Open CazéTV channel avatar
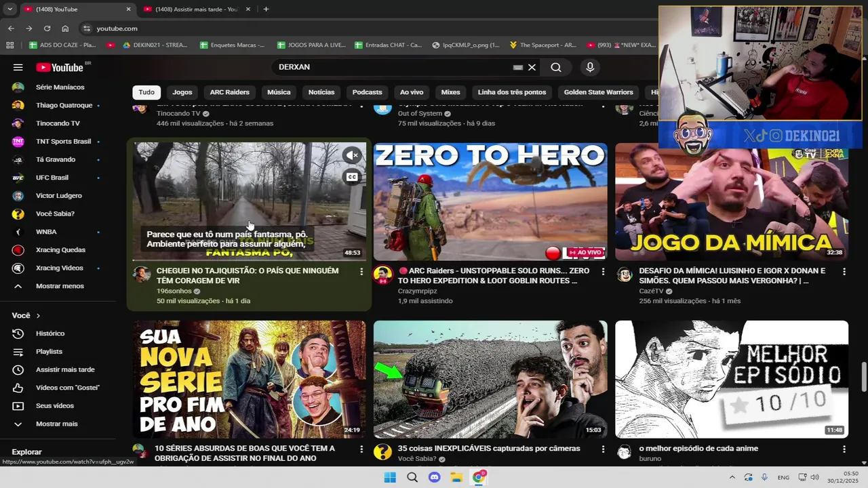Viewport: 868px width, 488px height. (624, 274)
